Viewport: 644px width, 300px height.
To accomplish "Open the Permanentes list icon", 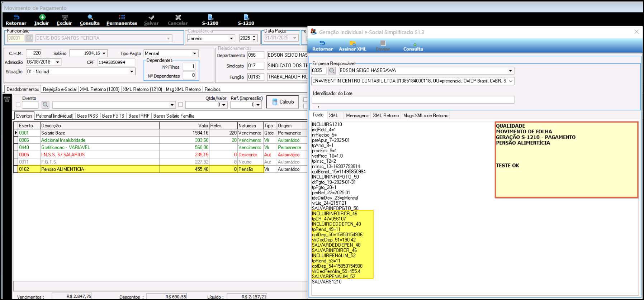I will click(x=122, y=17).
